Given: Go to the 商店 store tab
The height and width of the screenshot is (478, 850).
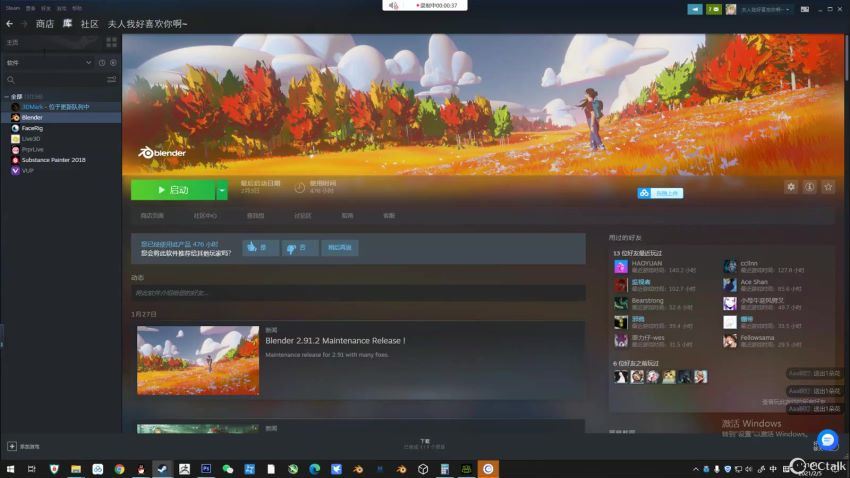Looking at the screenshot, I should pyautogui.click(x=45, y=23).
